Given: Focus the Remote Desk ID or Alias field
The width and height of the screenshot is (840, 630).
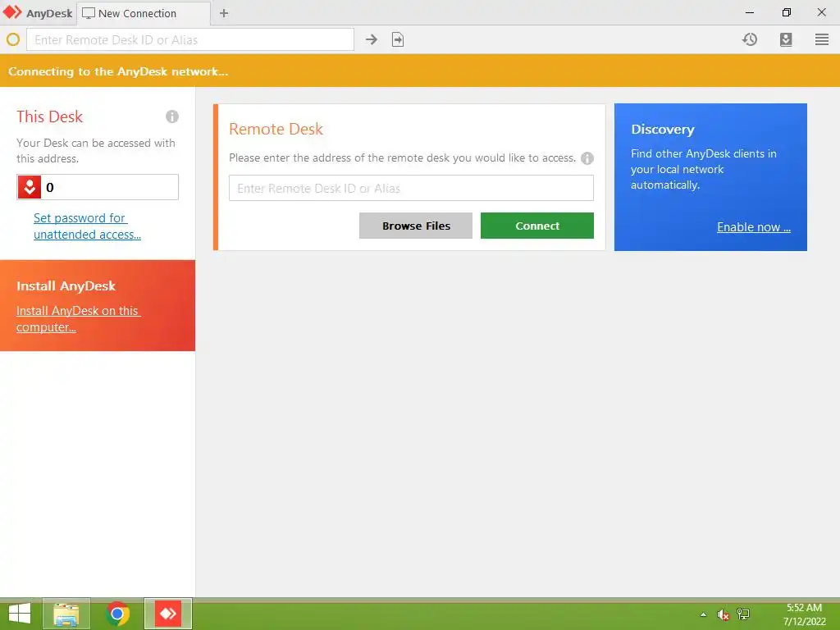Looking at the screenshot, I should click(411, 188).
